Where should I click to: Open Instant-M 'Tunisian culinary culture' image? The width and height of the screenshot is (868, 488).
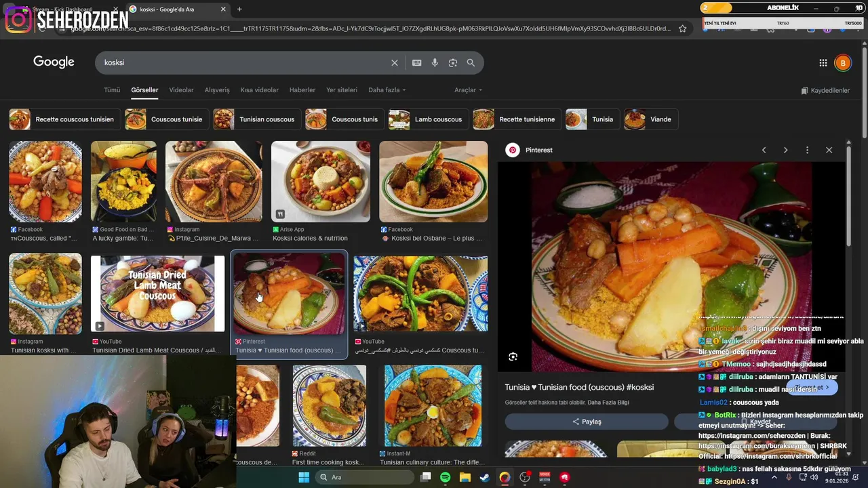click(x=433, y=406)
